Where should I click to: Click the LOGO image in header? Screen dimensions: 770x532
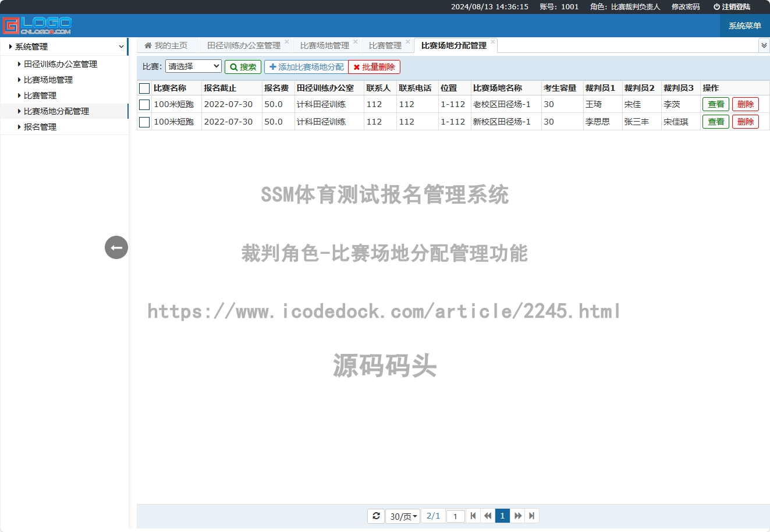coord(37,26)
